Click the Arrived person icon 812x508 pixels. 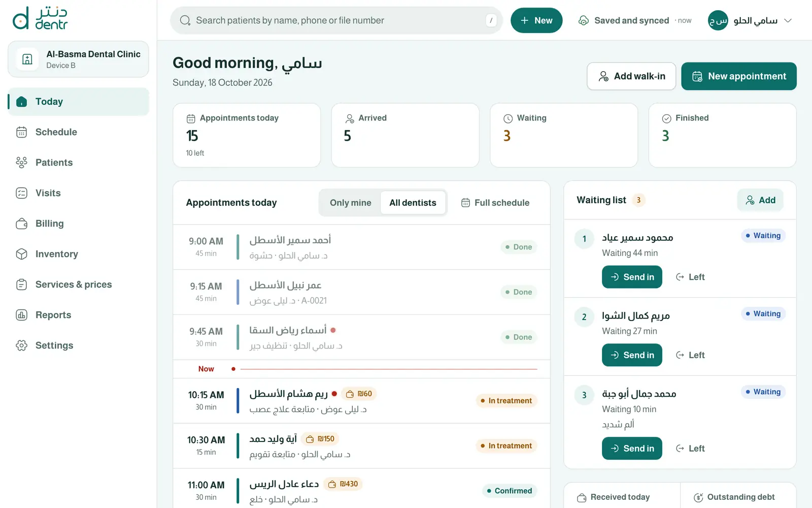(350, 118)
